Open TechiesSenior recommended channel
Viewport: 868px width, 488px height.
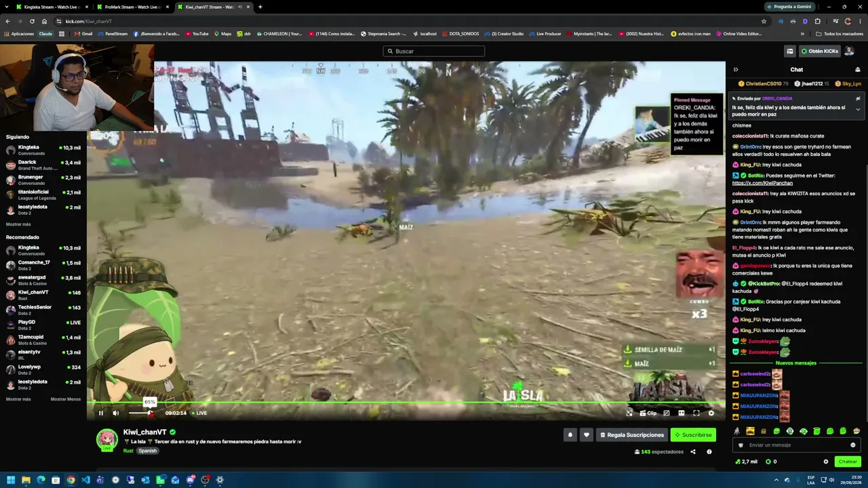[x=43, y=310]
